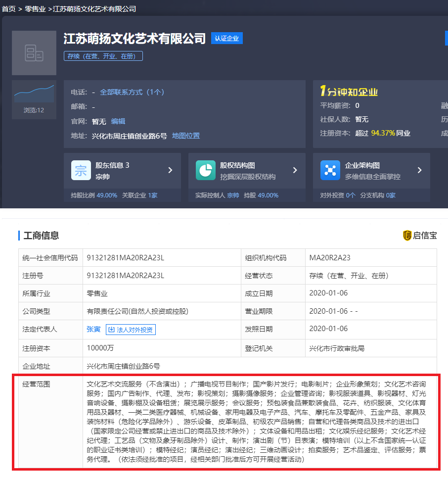This screenshot has width=448, height=481.
Task: Expand the 股东信息 card arrow
Action: click(171, 170)
